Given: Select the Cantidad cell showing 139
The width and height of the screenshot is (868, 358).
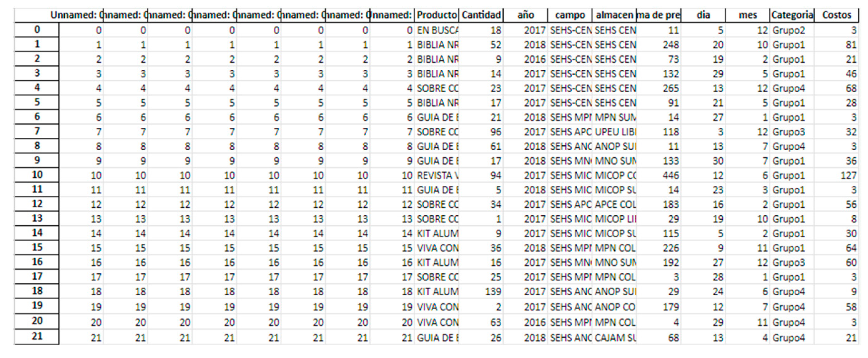Looking at the screenshot, I should (x=481, y=292).
